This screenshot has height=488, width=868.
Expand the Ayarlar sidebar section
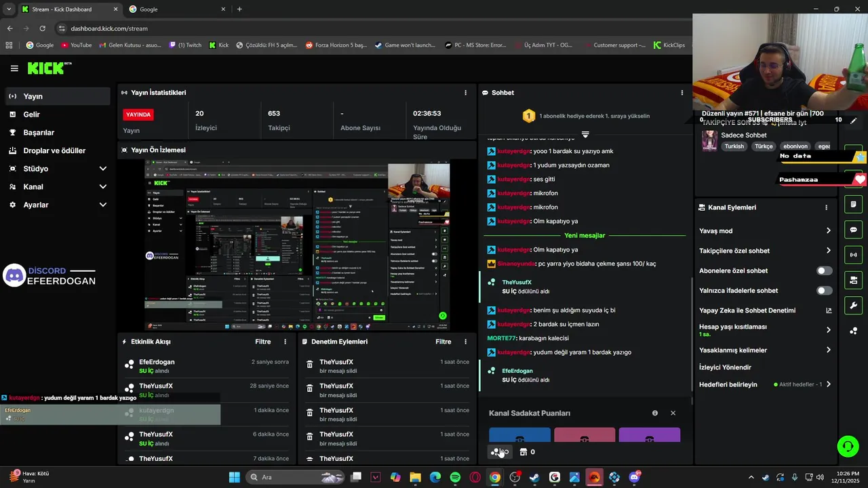pyautogui.click(x=102, y=205)
